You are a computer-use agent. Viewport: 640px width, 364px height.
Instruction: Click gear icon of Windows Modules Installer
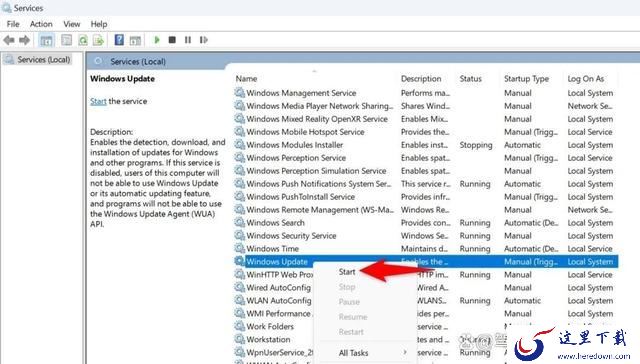[x=240, y=145]
